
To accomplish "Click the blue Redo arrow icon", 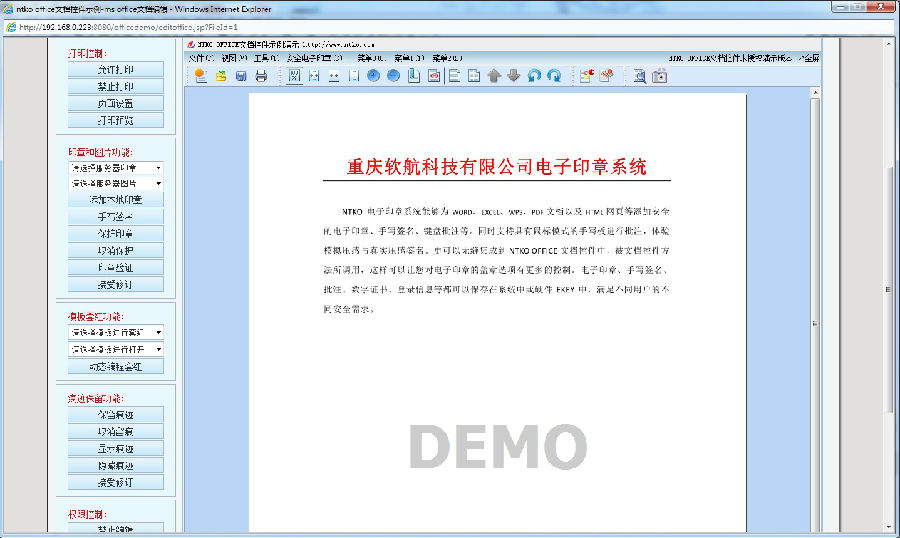I will (554, 76).
